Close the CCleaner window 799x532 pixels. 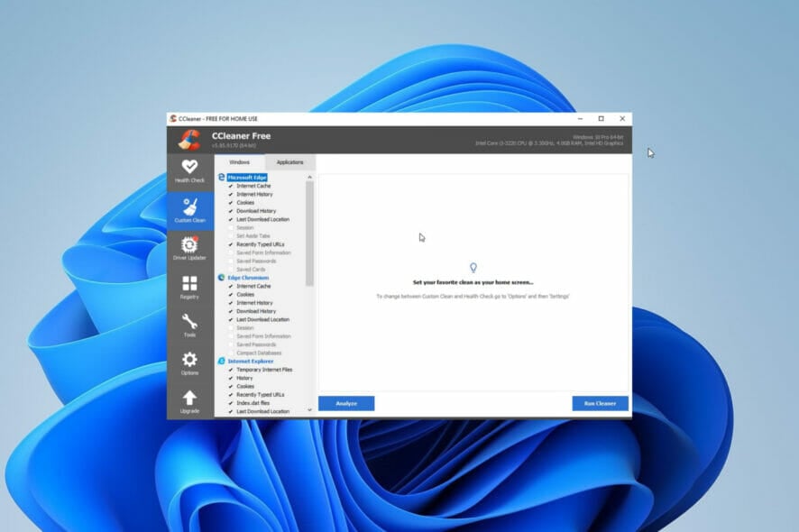(x=622, y=119)
